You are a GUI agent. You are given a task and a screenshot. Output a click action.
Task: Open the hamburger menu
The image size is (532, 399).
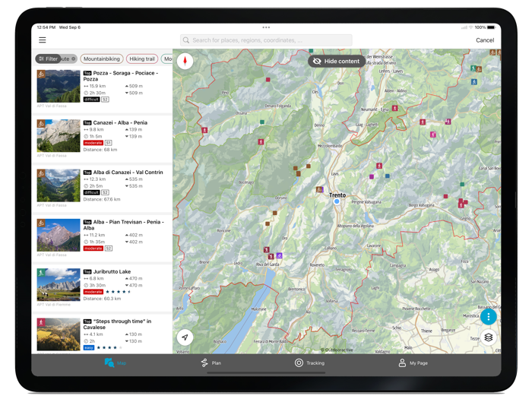click(42, 40)
